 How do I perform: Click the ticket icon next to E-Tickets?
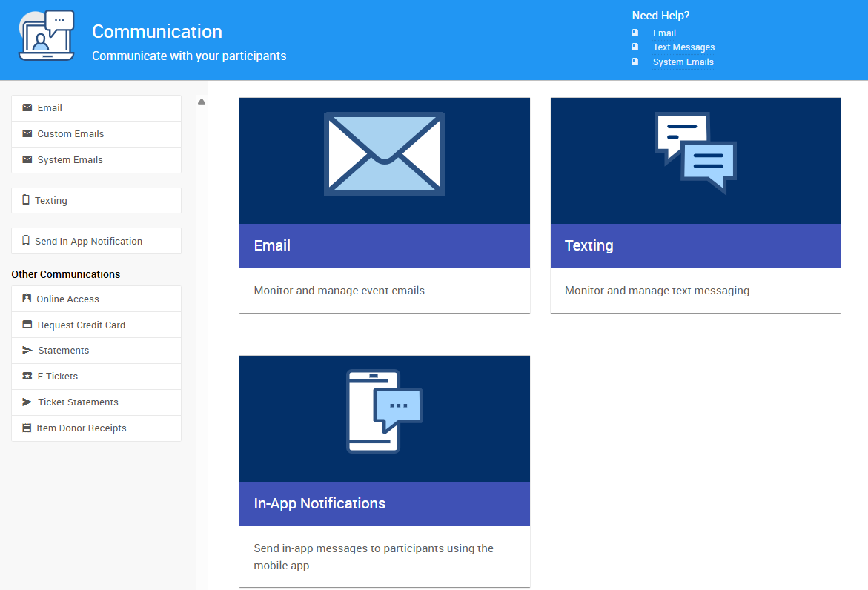coord(28,377)
